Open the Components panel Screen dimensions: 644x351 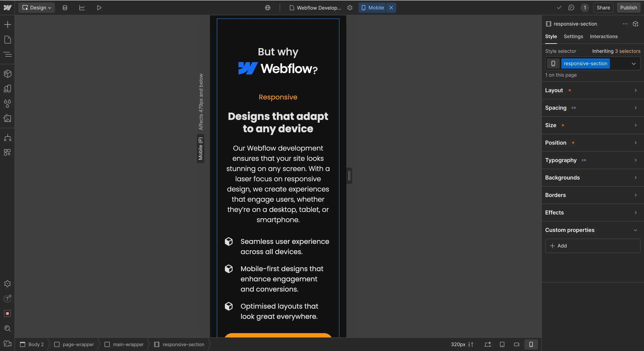pos(7,73)
